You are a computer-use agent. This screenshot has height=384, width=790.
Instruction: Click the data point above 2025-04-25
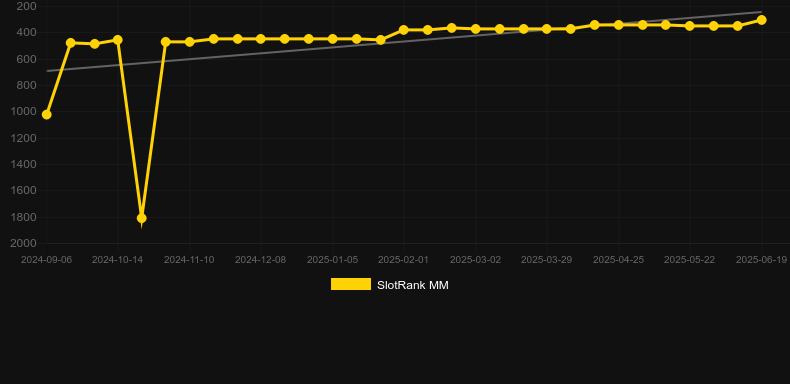coord(619,25)
